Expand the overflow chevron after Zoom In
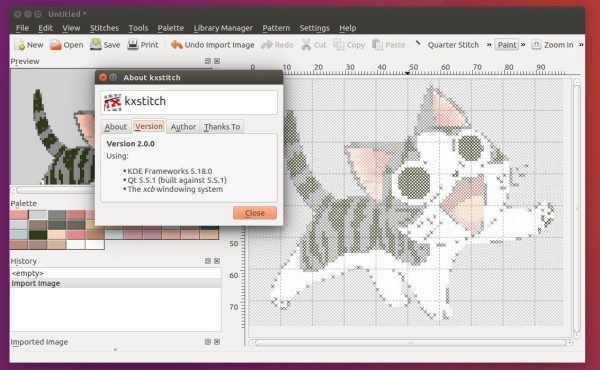The image size is (600, 370). (x=581, y=45)
